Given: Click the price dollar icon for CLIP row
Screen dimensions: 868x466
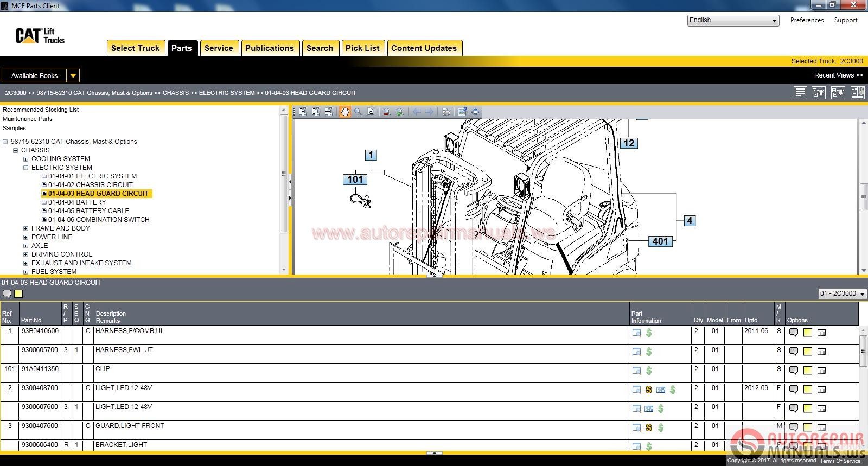Looking at the screenshot, I should [x=649, y=371].
